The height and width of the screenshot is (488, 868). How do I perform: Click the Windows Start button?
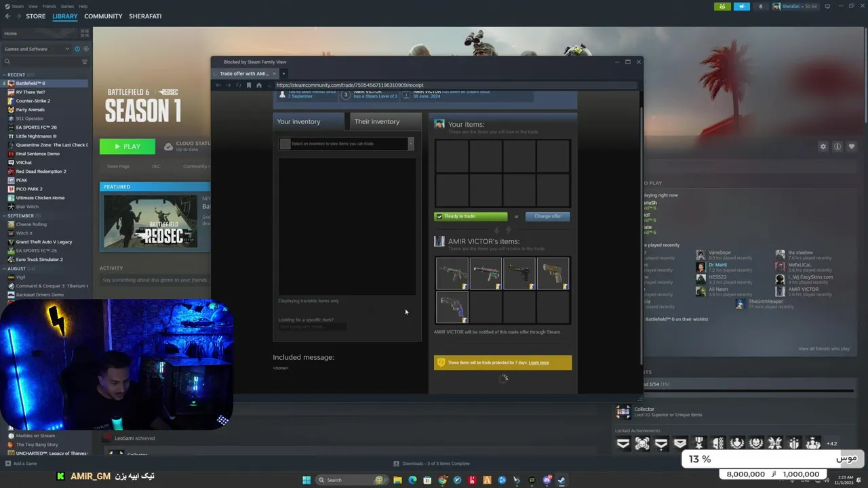[307, 480]
